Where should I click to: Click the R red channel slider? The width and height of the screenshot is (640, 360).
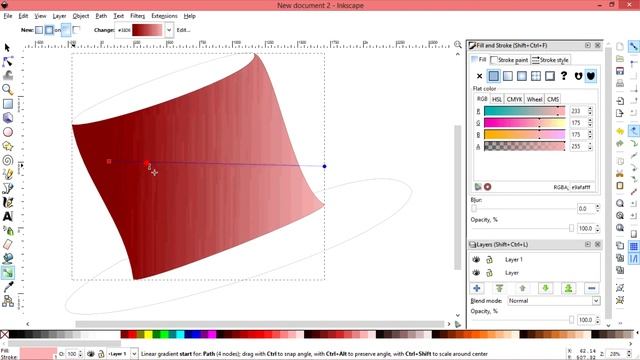(x=524, y=111)
